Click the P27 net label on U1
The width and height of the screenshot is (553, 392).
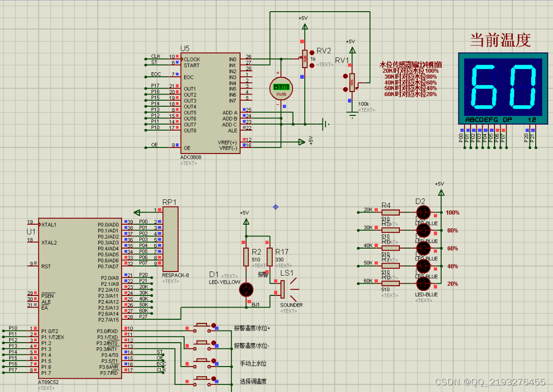pyautogui.click(x=143, y=317)
